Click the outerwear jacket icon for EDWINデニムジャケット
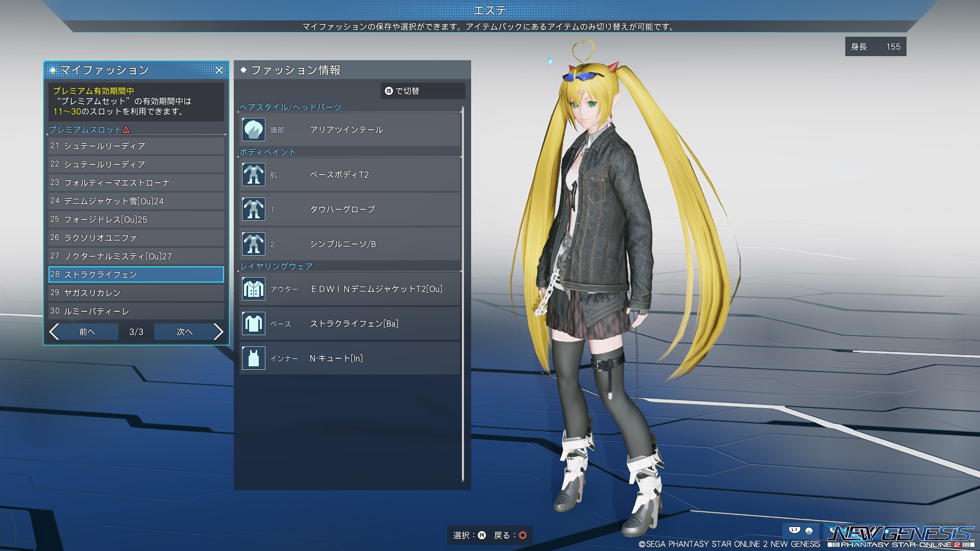This screenshot has width=980, height=551. [x=253, y=289]
